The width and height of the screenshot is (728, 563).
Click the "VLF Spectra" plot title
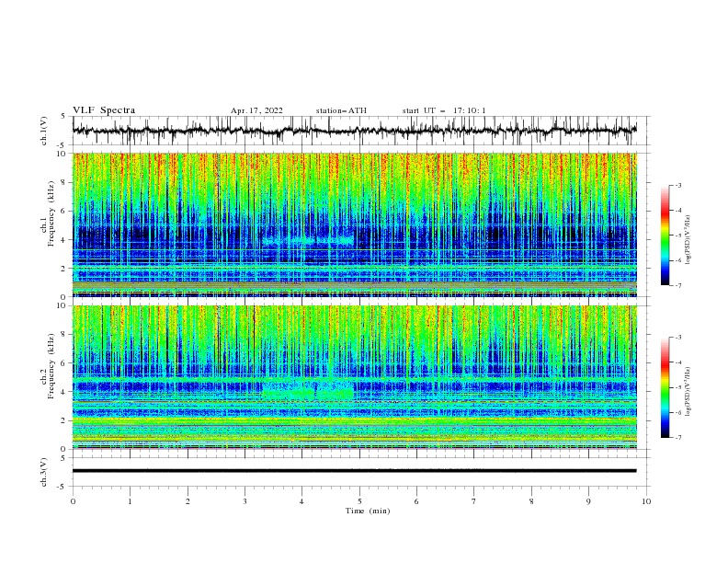104,110
